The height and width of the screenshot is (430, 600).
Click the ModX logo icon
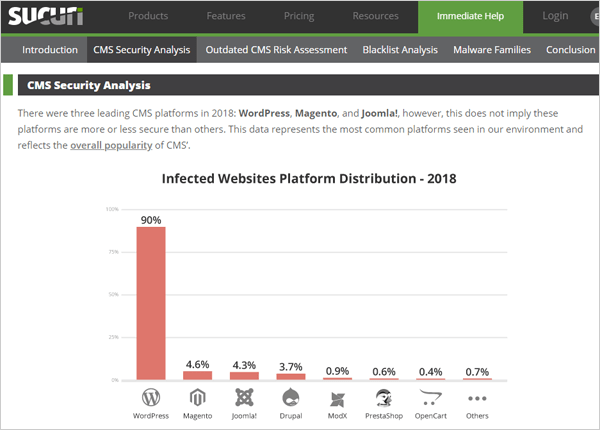click(337, 400)
